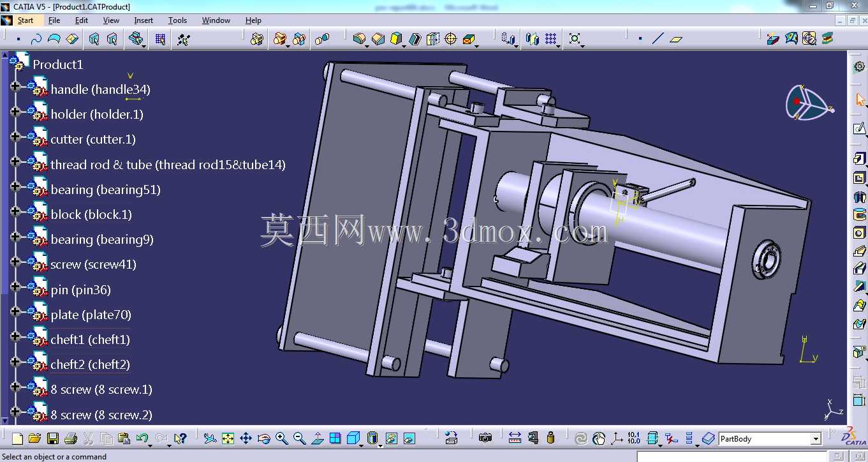Undo the last action
Screen dimensions: 868x462
coord(142,438)
